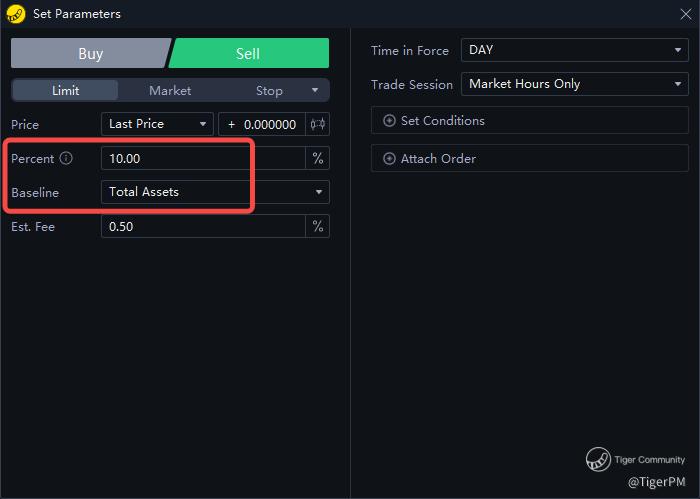700x499 pixels.
Task: Open the Trade Session dropdown
Action: tap(573, 84)
